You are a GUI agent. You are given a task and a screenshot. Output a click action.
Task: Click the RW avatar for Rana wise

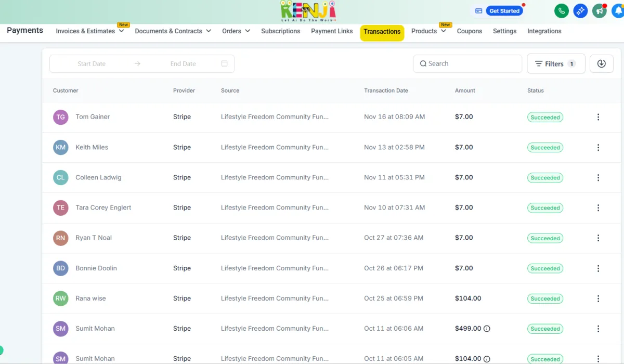click(61, 298)
